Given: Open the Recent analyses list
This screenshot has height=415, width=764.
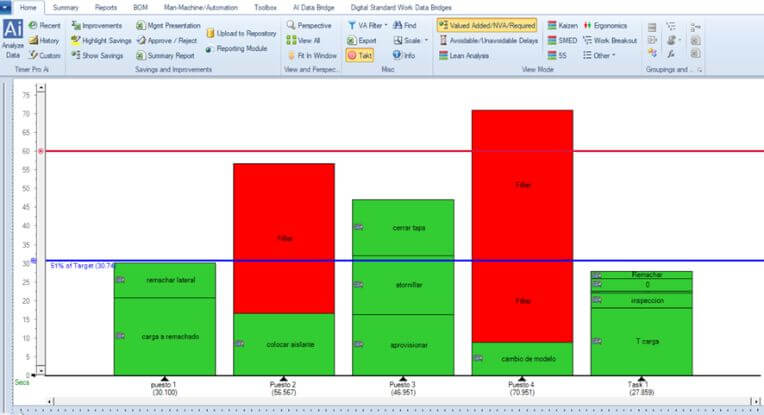Looking at the screenshot, I should pyautogui.click(x=45, y=25).
